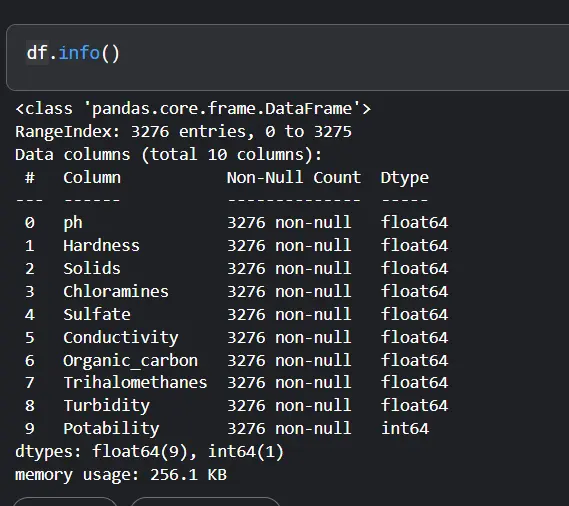The image size is (569, 506).
Task: Click inside the df.info() code cell
Action: [287, 57]
